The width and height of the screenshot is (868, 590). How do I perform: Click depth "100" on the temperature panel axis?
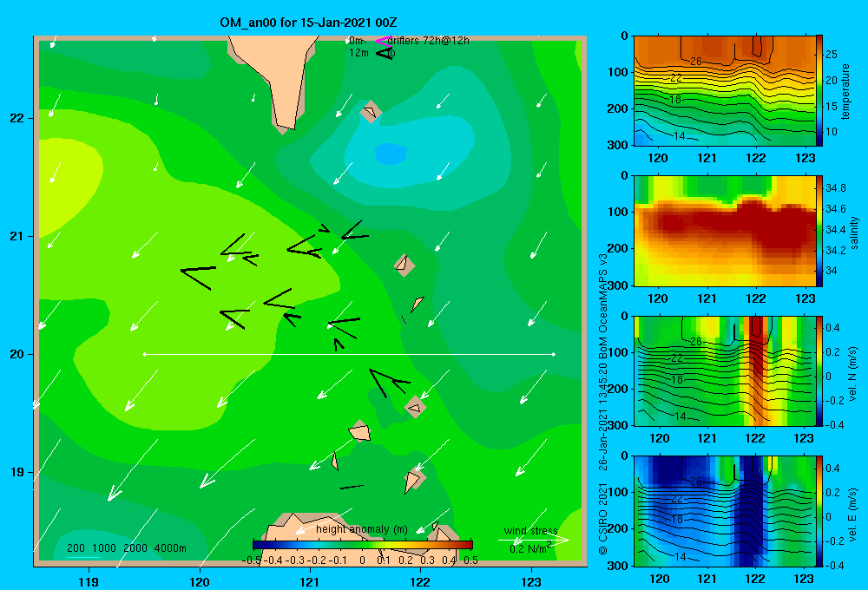(620, 72)
